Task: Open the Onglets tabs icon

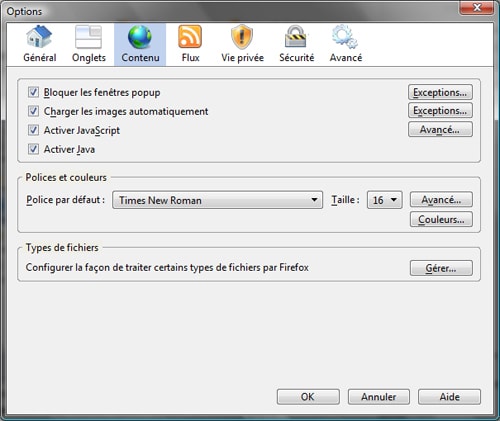Action: 88,37
